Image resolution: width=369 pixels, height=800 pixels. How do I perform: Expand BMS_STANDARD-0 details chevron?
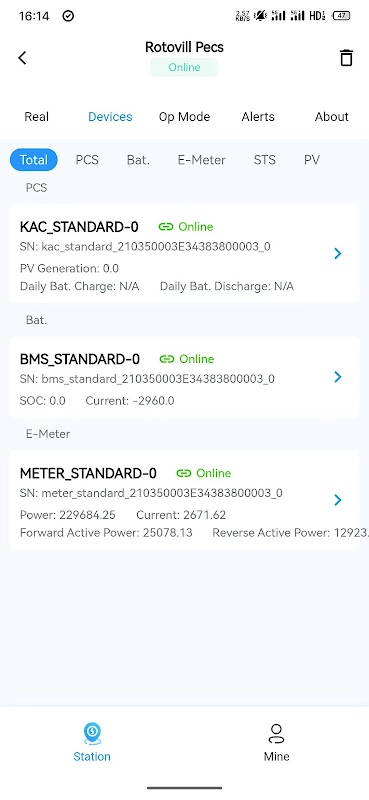[337, 377]
